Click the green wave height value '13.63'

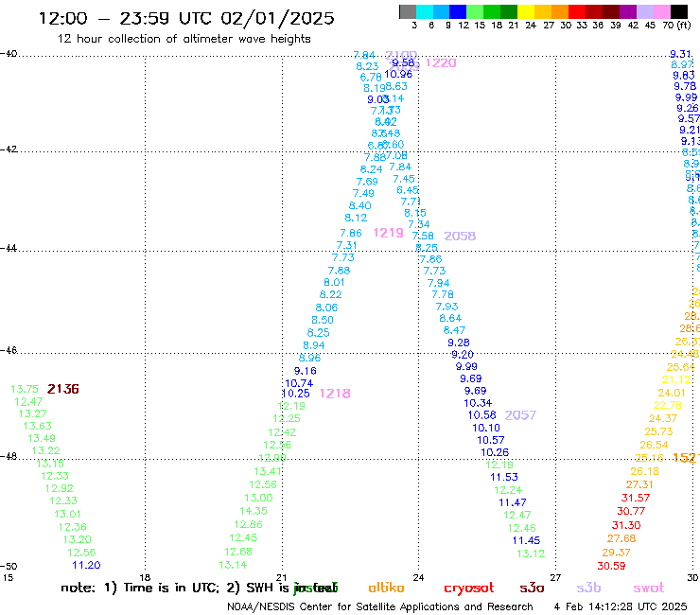[x=38, y=426]
